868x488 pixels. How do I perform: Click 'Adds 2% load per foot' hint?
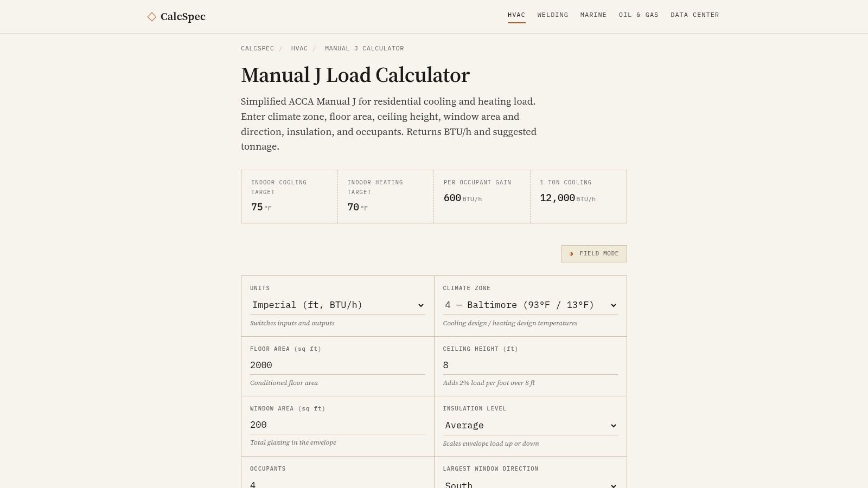coord(489,383)
